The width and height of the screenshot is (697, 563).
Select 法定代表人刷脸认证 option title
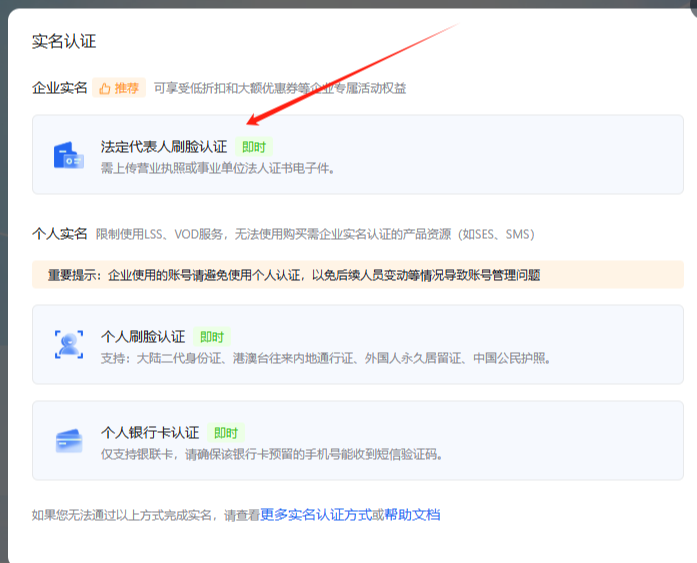(x=164, y=147)
